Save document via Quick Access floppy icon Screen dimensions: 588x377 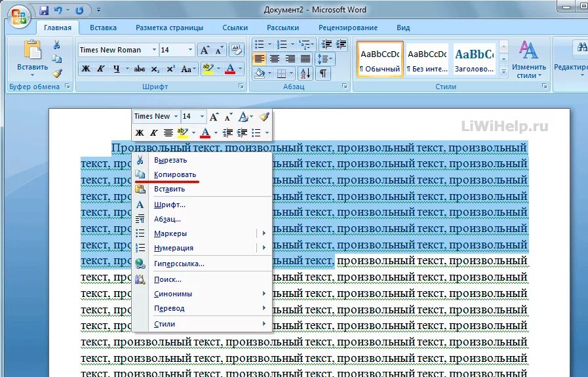[x=45, y=10]
